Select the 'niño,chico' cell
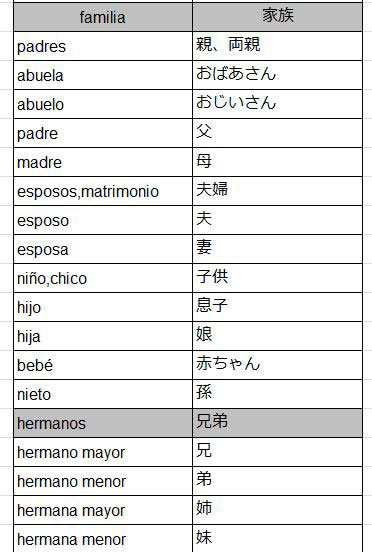This screenshot has height=552, width=372. [x=103, y=278]
